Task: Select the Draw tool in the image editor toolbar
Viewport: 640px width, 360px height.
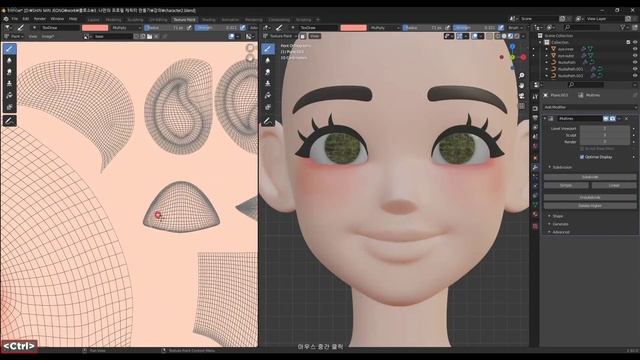Action: [9, 49]
